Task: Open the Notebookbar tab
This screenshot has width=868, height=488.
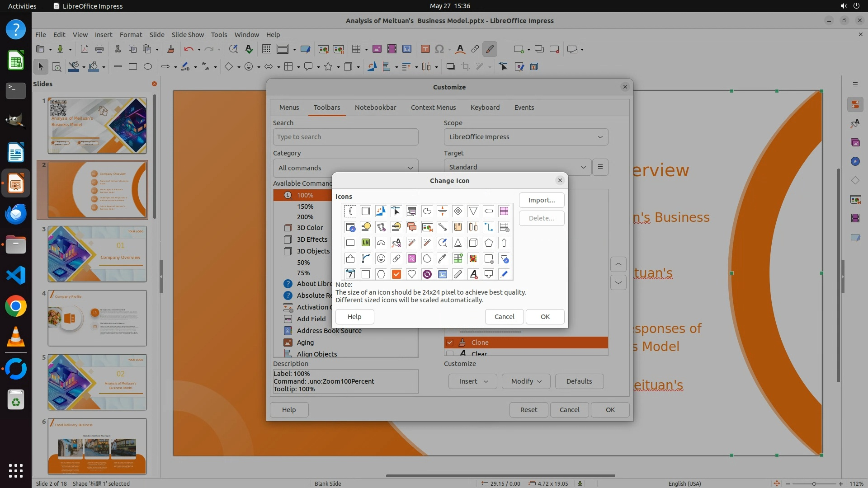Action: pyautogui.click(x=375, y=108)
